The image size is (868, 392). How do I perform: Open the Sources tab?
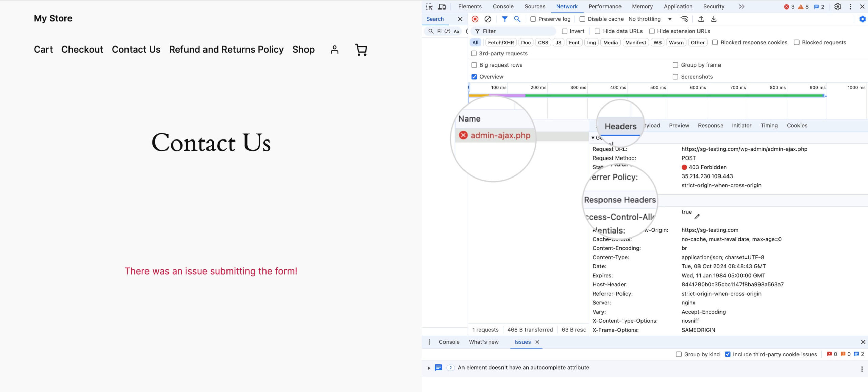coord(535,6)
